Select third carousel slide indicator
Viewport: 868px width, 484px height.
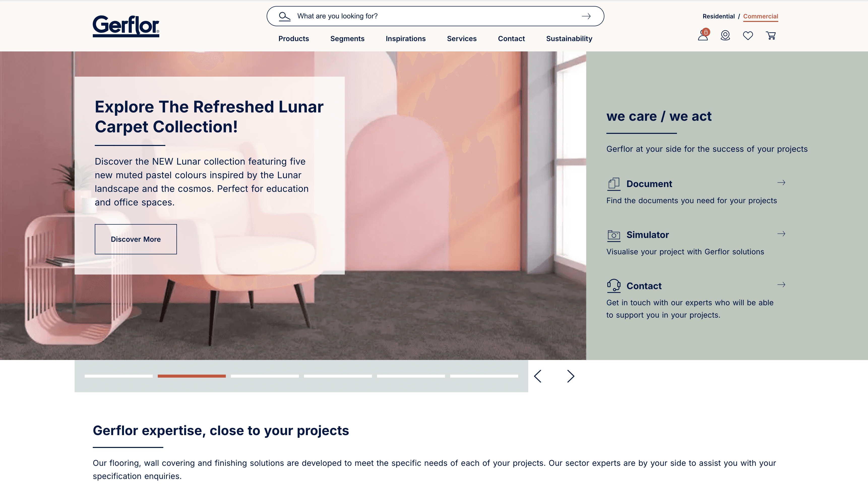coord(265,376)
